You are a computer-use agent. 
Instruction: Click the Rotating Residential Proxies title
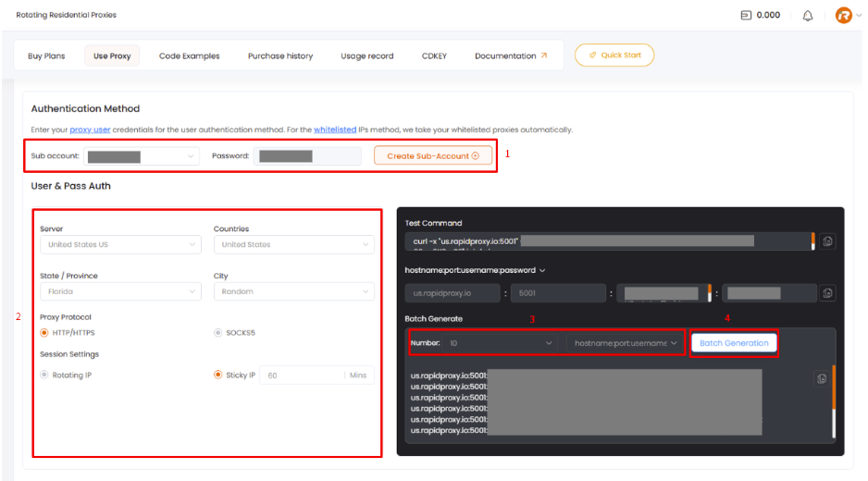[x=67, y=15]
